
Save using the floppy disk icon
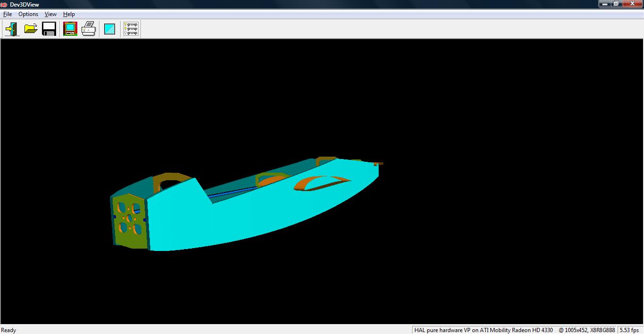pos(49,29)
